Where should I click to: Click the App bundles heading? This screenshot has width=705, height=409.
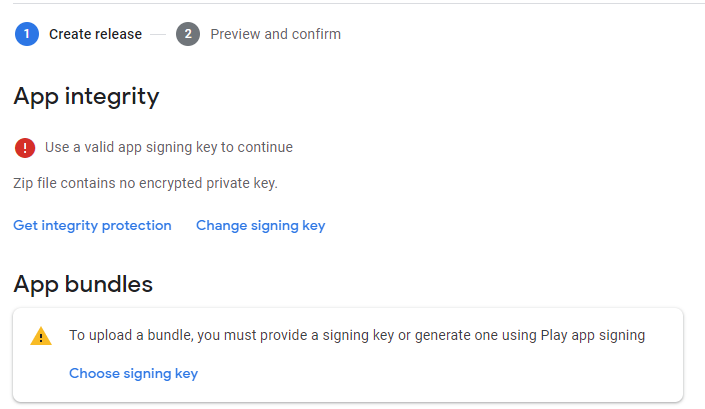[x=83, y=284]
